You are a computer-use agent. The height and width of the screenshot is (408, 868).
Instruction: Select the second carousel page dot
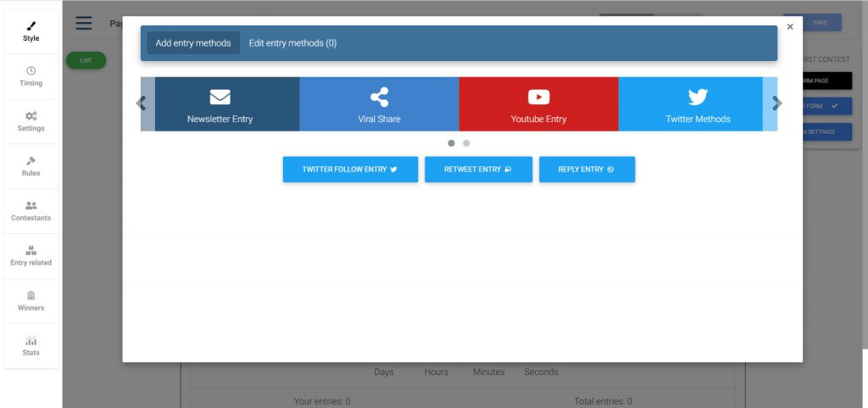pos(466,143)
